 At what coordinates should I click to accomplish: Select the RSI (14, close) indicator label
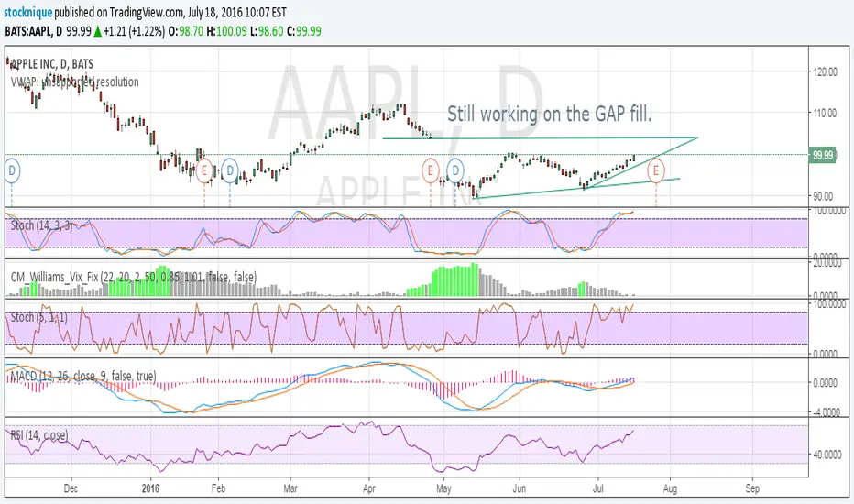coord(39,434)
